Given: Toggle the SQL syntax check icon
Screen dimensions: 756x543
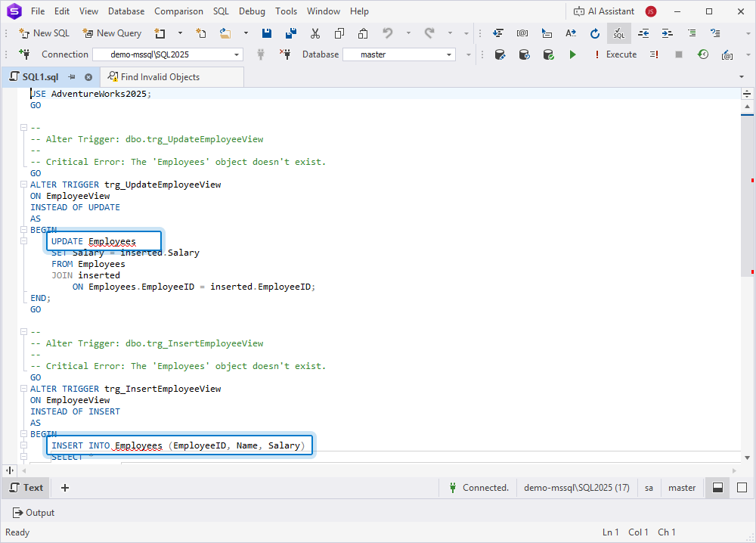Looking at the screenshot, I should [x=618, y=33].
